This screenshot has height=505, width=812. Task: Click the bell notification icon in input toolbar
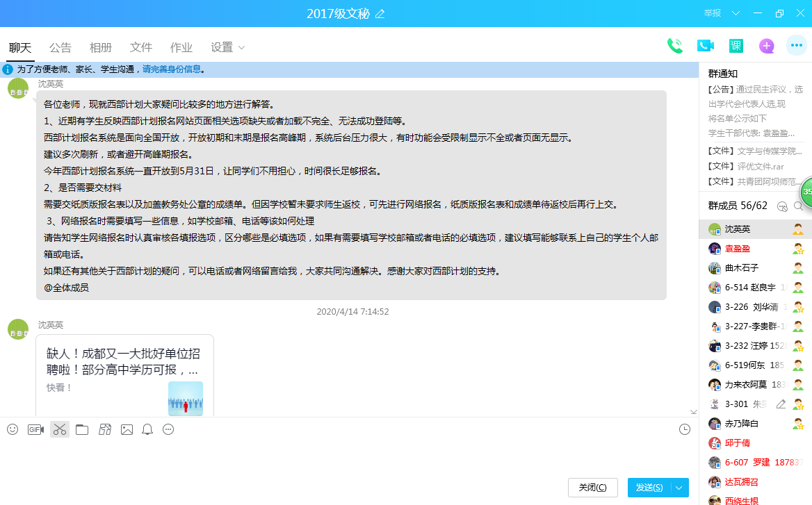(x=147, y=429)
